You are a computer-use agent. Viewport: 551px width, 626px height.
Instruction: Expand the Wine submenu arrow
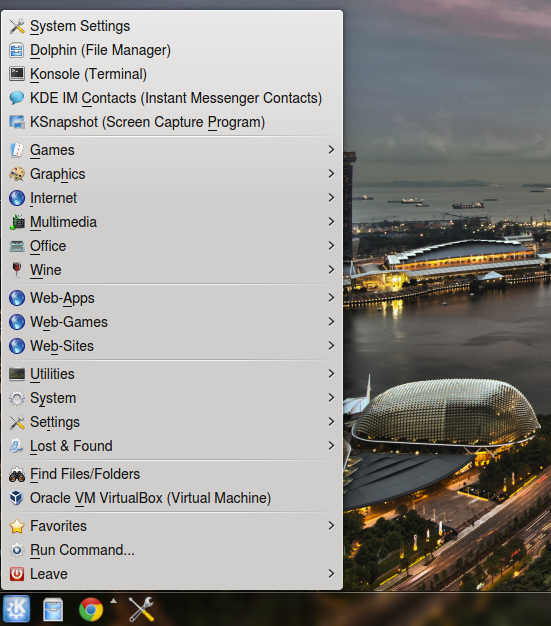pyautogui.click(x=331, y=269)
